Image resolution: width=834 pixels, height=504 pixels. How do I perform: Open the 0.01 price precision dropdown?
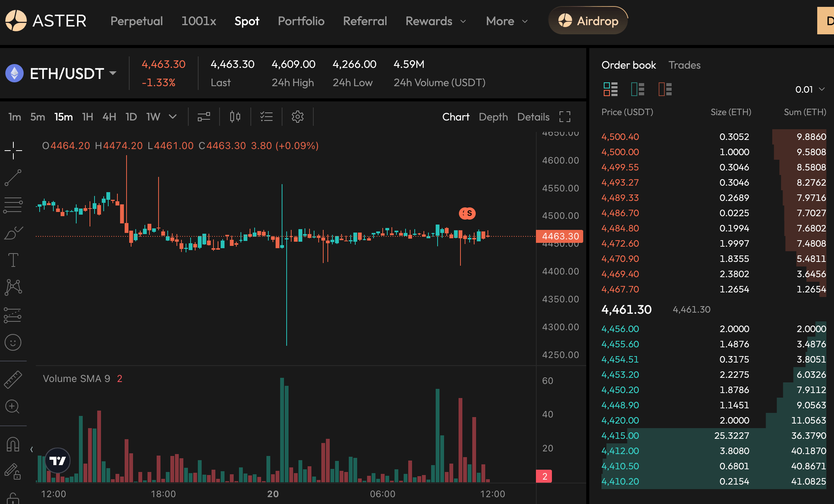[x=810, y=89]
